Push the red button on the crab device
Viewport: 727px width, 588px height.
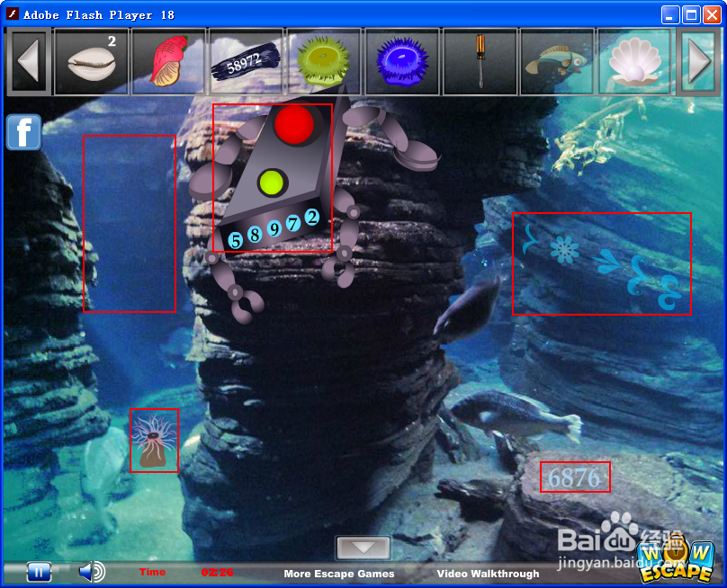point(294,124)
